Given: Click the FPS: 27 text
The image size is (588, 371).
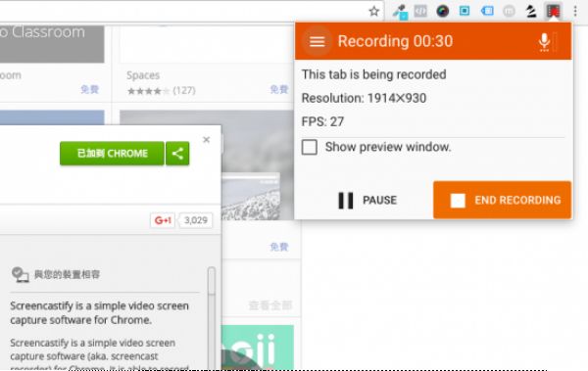Looking at the screenshot, I should pos(322,121).
